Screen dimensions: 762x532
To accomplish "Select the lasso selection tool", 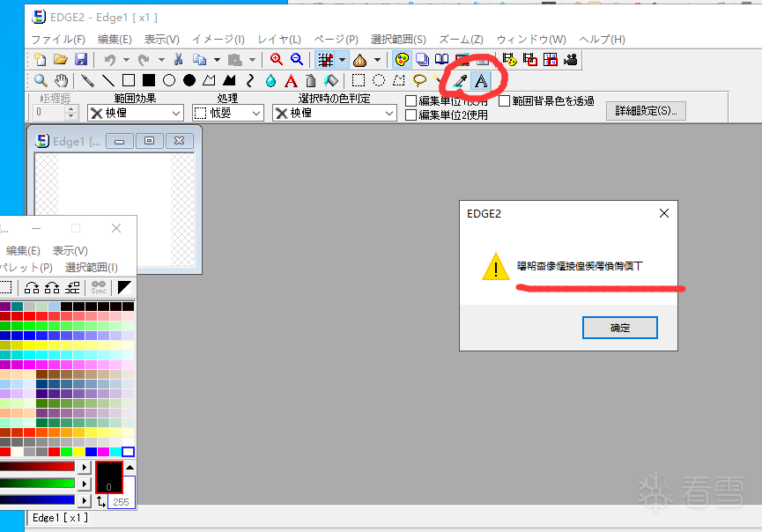I will (x=419, y=81).
